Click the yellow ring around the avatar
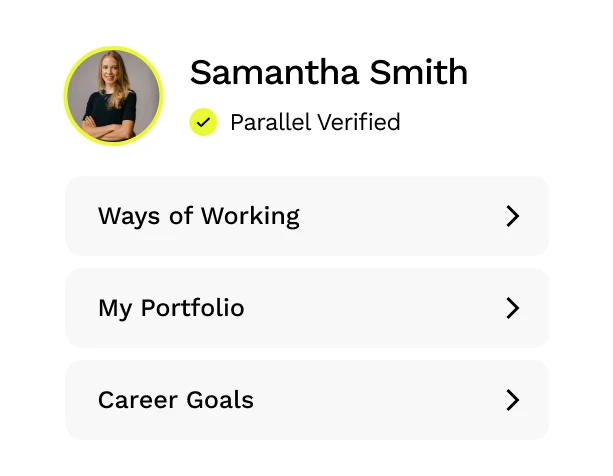The width and height of the screenshot is (613, 476). 113,48
